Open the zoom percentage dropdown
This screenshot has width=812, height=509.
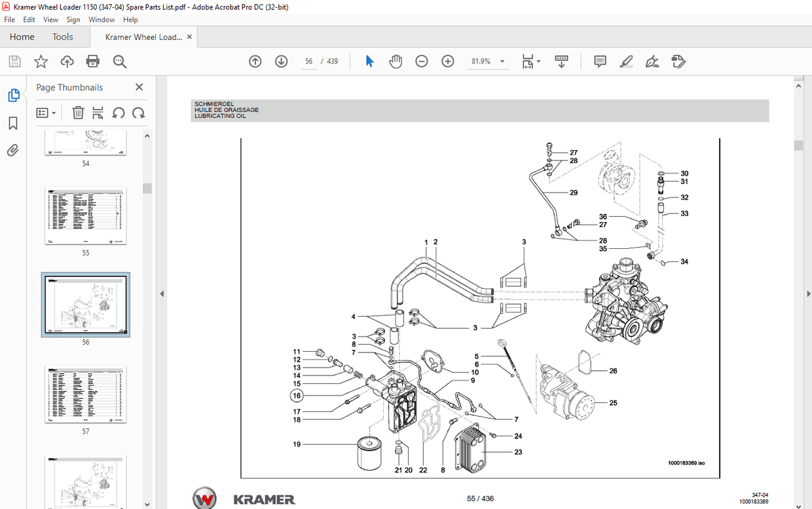(x=502, y=61)
